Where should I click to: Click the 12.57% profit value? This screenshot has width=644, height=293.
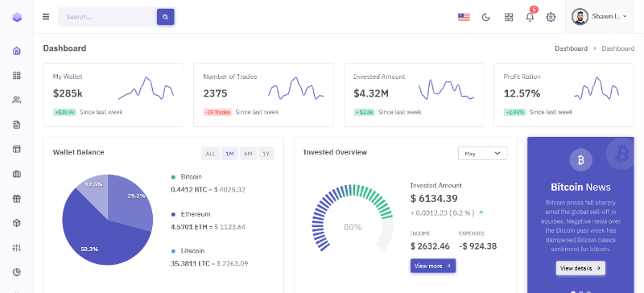tap(522, 93)
